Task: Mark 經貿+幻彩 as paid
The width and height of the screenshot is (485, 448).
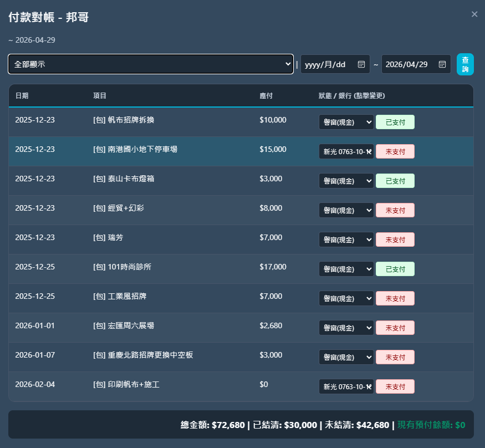Action: [395, 210]
